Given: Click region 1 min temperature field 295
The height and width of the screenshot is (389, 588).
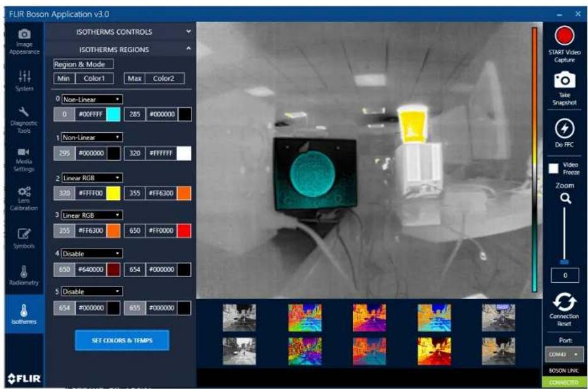Looking at the screenshot, I should click(64, 153).
